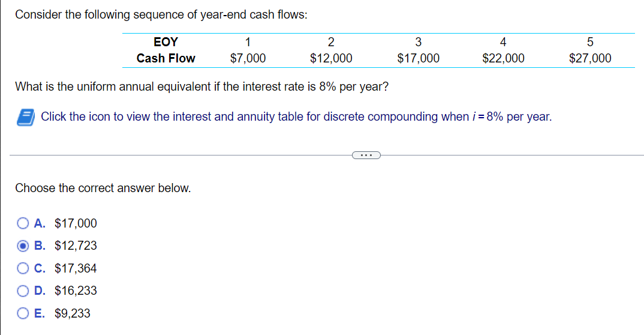
Task: Select radio option E $9,233
Action: click(23, 313)
